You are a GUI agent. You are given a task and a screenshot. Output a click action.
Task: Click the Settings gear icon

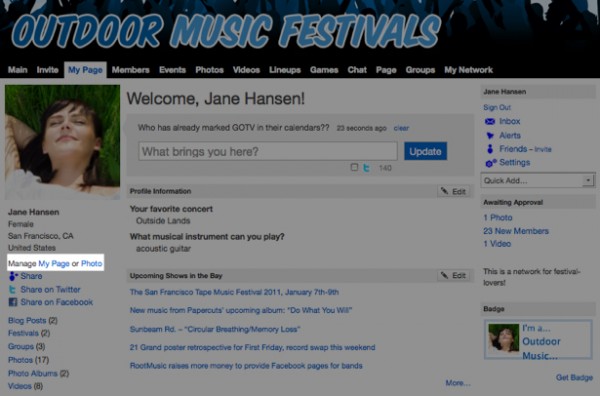point(491,163)
